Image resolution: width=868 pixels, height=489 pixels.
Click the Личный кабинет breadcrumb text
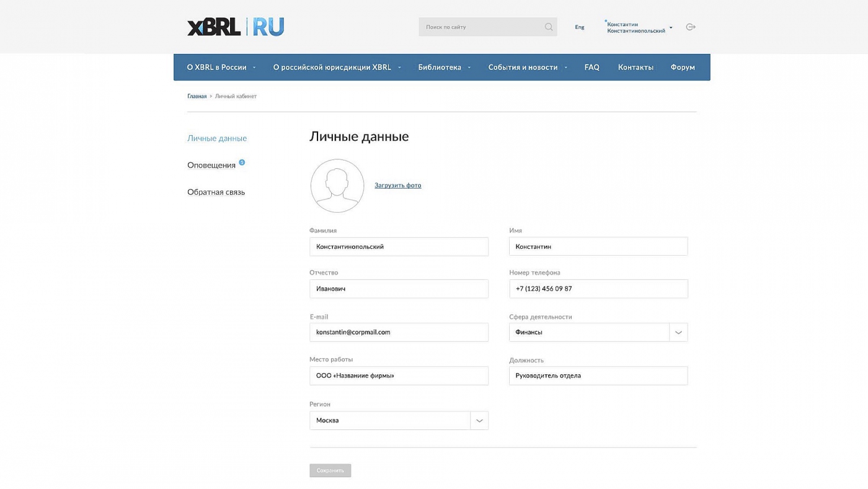tap(236, 96)
